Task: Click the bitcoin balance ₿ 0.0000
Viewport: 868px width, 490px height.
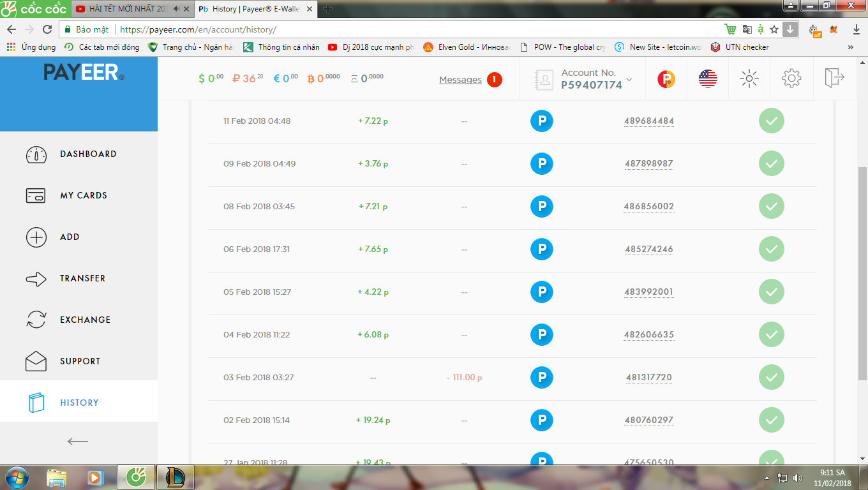Action: (324, 78)
